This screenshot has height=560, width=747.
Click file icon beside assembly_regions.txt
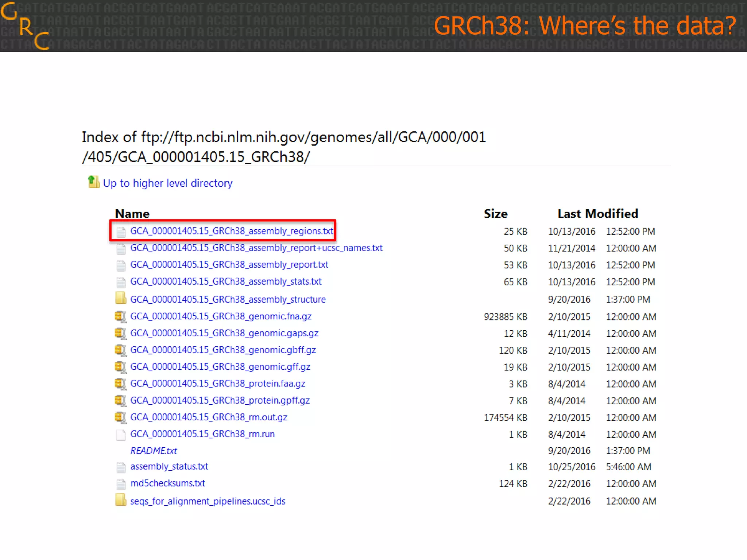point(121,232)
